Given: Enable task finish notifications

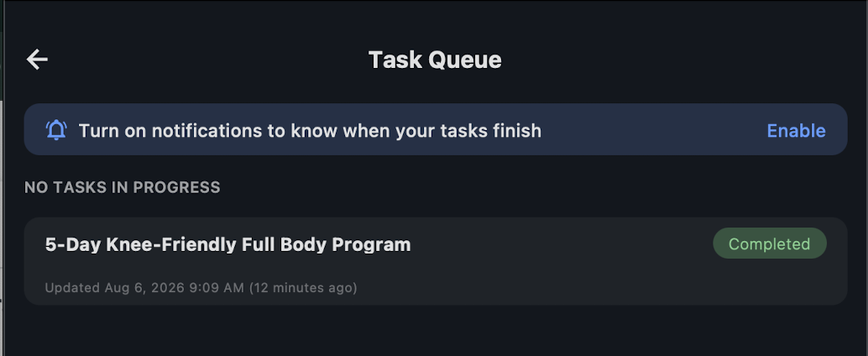Looking at the screenshot, I should 796,131.
